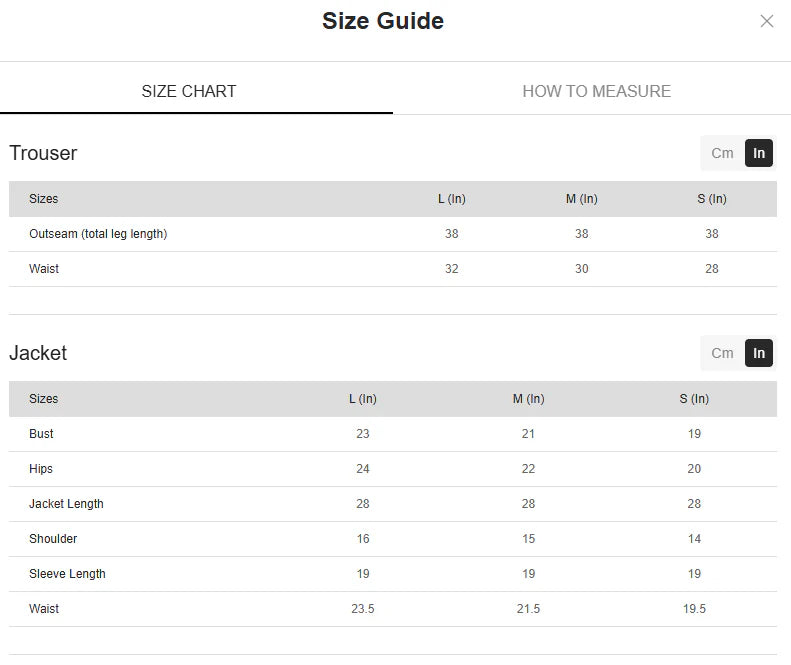Switch Trouser units to Cm
The image size is (791, 665).
click(722, 153)
